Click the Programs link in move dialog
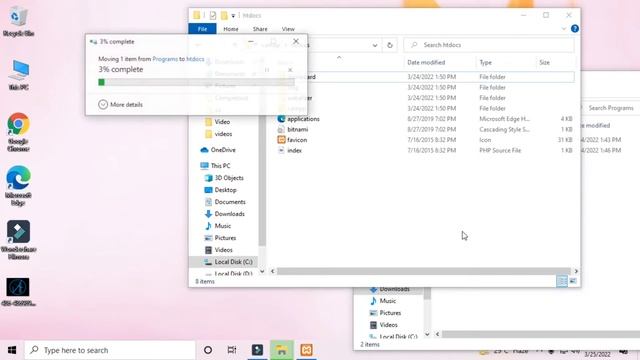Screen dimensions: 640x360 [165, 59]
